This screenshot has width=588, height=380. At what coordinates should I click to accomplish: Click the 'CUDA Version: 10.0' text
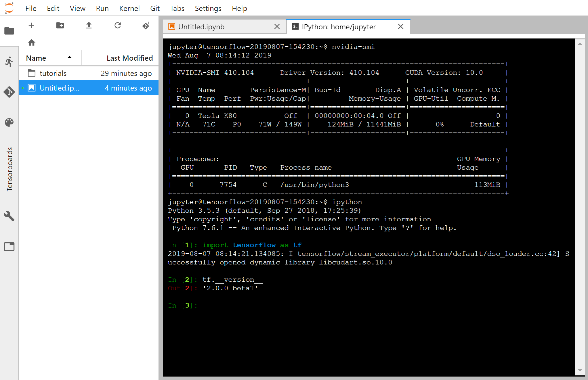(x=444, y=73)
